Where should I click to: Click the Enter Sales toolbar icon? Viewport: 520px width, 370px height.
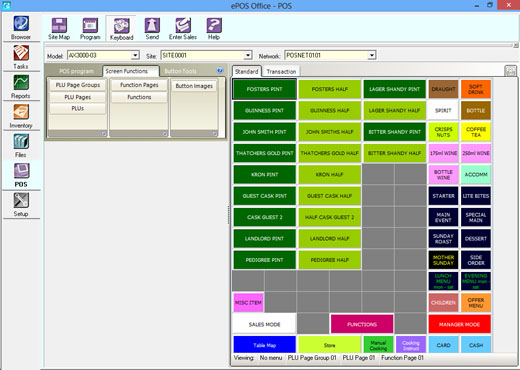click(x=183, y=29)
